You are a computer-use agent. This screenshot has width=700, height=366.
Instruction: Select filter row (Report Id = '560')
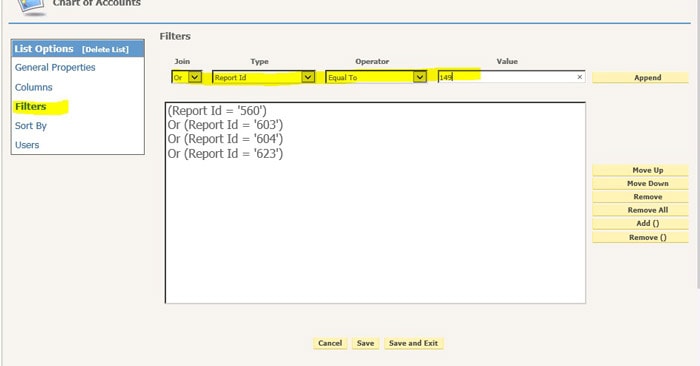point(217,111)
